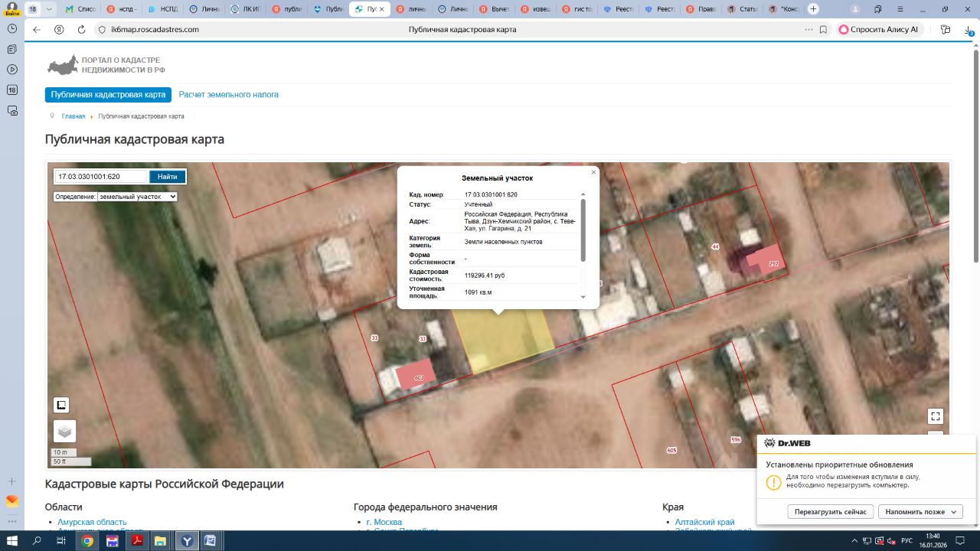Reload the page with the refresh icon
980x551 pixels.
point(81,30)
